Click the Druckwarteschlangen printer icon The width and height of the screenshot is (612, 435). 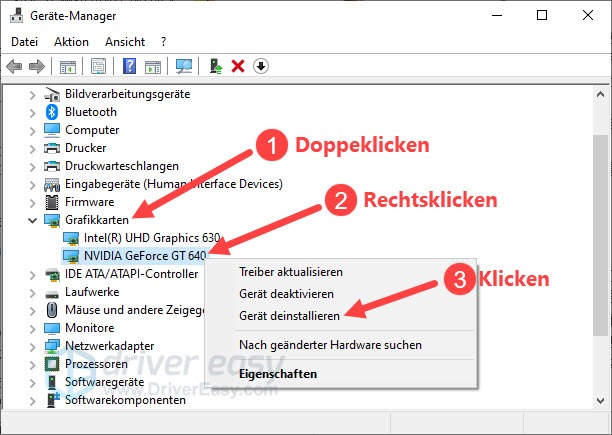(52, 166)
